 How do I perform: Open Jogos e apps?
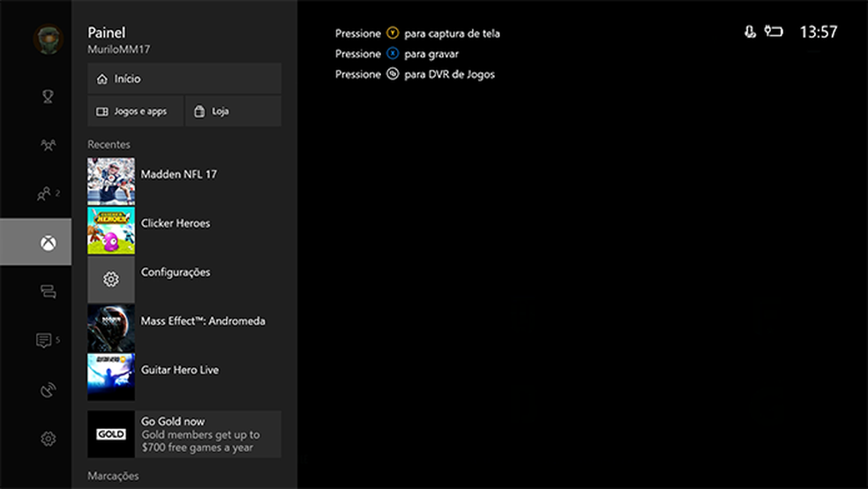135,111
